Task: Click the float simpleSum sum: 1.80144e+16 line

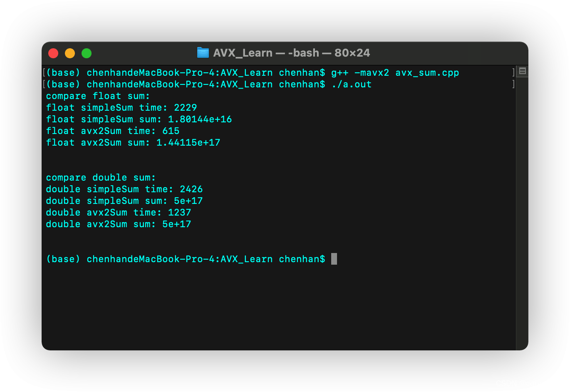Action: [139, 119]
